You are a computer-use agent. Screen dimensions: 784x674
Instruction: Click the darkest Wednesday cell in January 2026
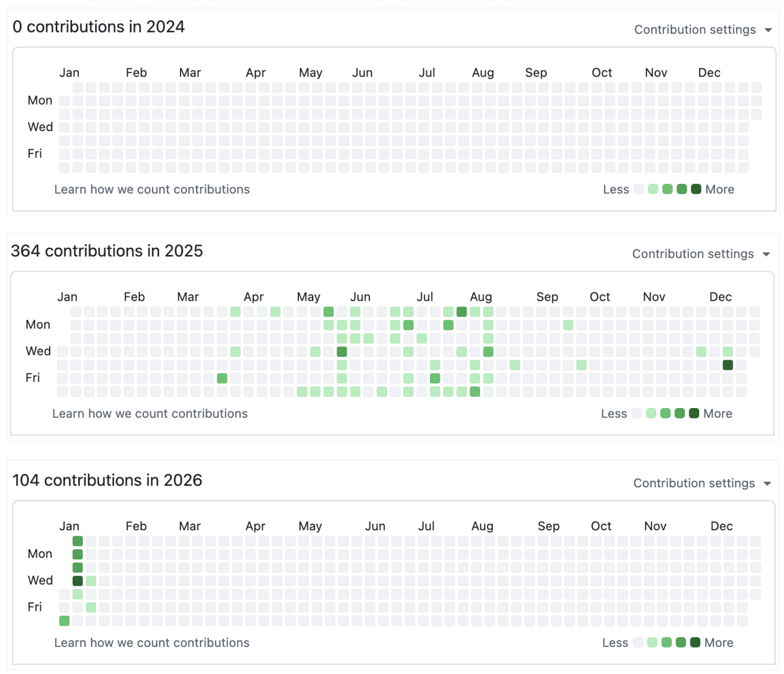pos(78,580)
